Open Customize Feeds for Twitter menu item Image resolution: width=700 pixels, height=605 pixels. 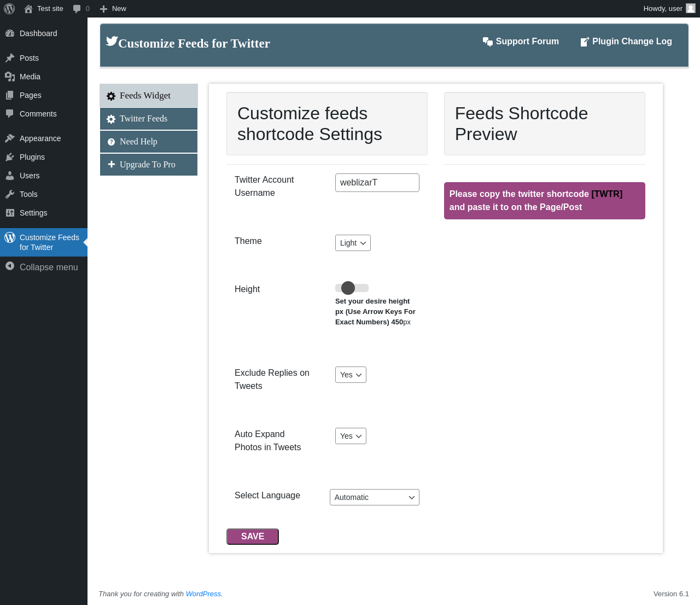pos(44,242)
